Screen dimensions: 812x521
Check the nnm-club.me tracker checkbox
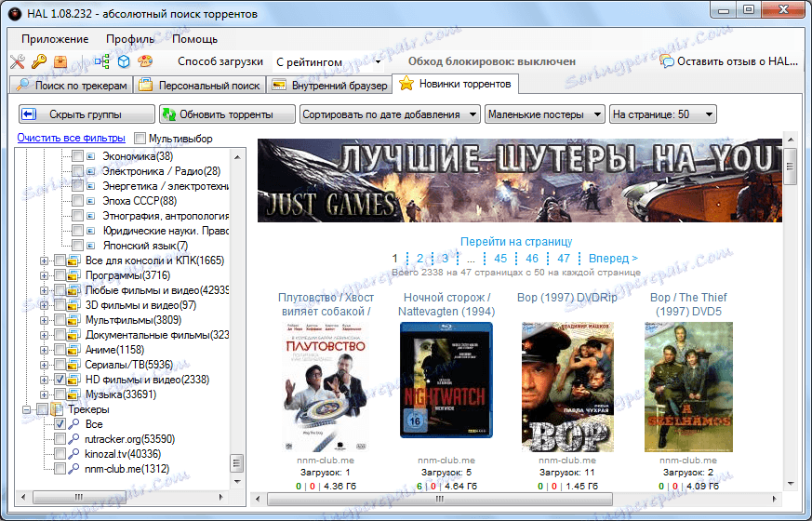[60, 469]
